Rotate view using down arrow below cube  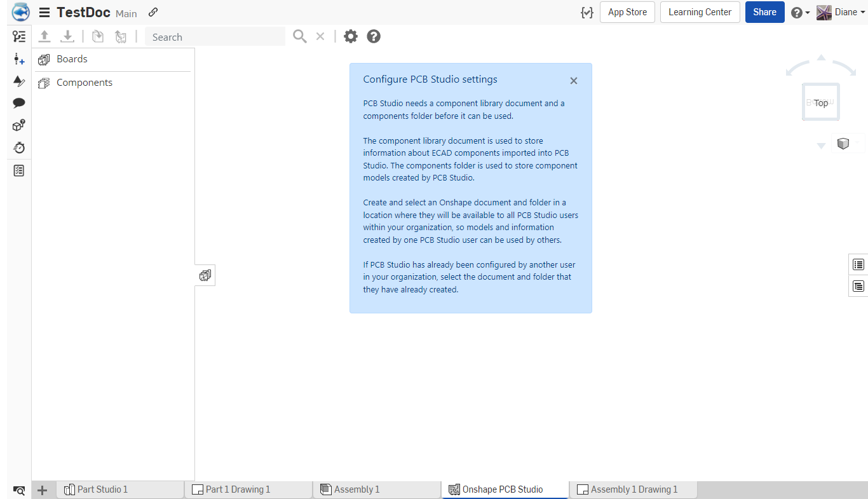(821, 146)
